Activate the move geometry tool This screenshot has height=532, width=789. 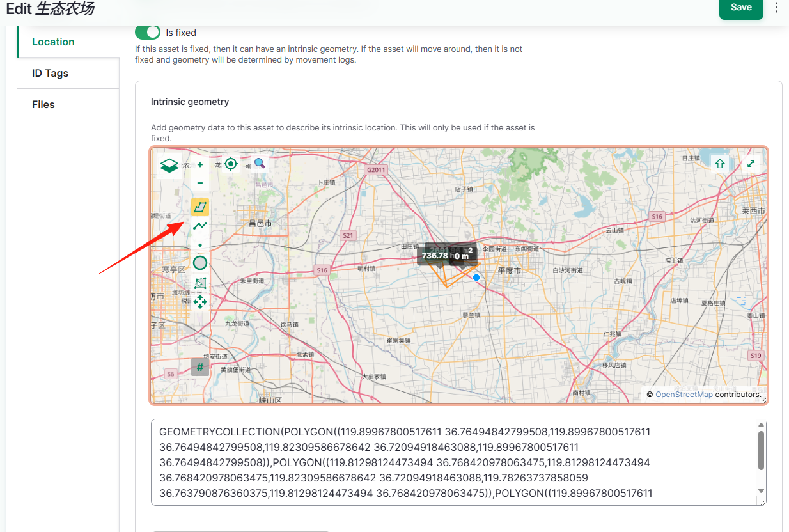click(x=200, y=301)
